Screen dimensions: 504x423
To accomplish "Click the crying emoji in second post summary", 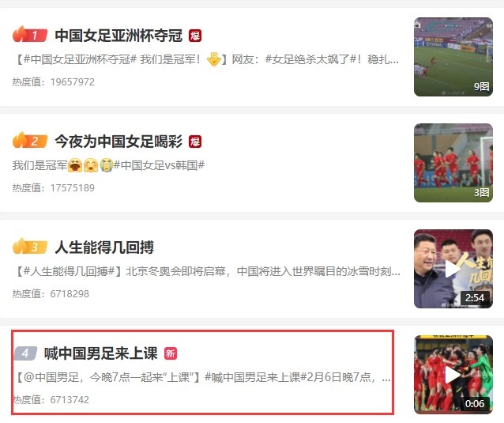I will coord(106,165).
